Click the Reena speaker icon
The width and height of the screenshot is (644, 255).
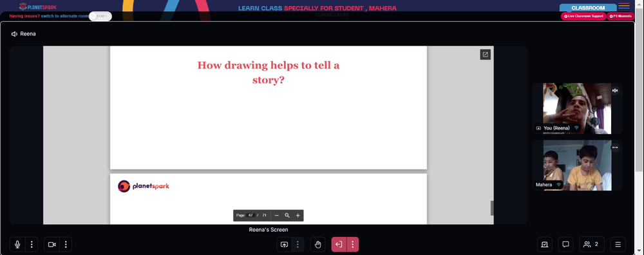[14, 33]
